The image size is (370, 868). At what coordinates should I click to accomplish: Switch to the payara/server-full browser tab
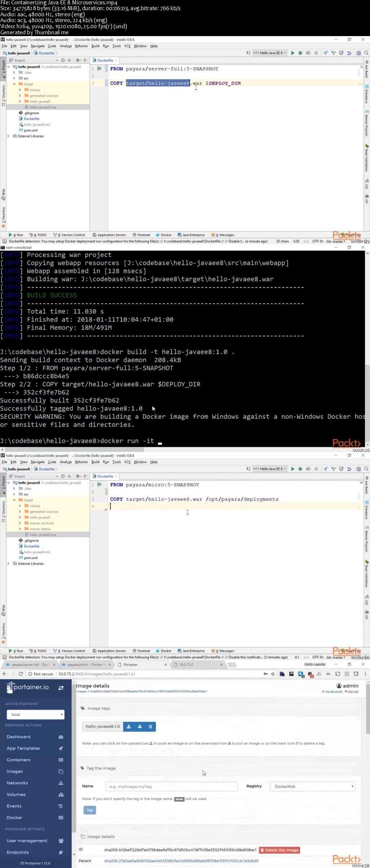30,664
